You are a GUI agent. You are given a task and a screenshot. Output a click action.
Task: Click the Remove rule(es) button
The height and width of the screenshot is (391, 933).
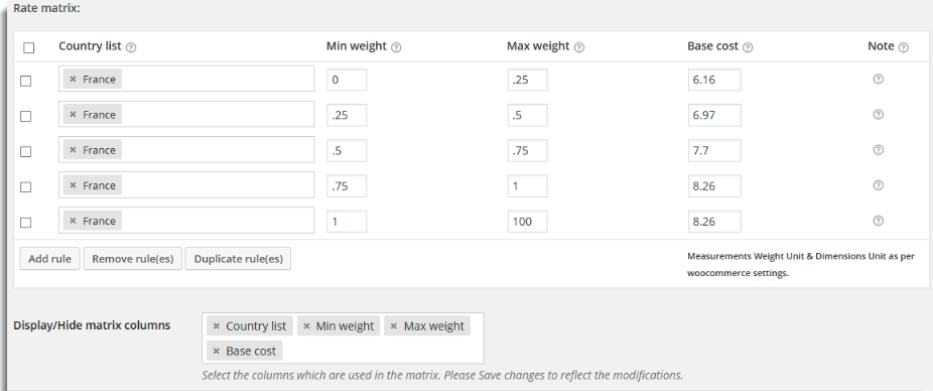(133, 259)
